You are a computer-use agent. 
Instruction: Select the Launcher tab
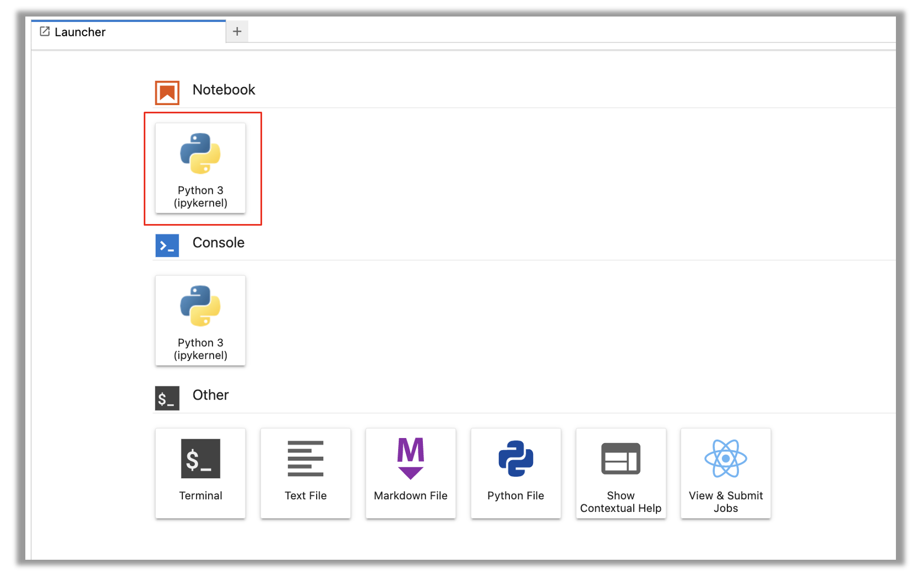pos(128,32)
